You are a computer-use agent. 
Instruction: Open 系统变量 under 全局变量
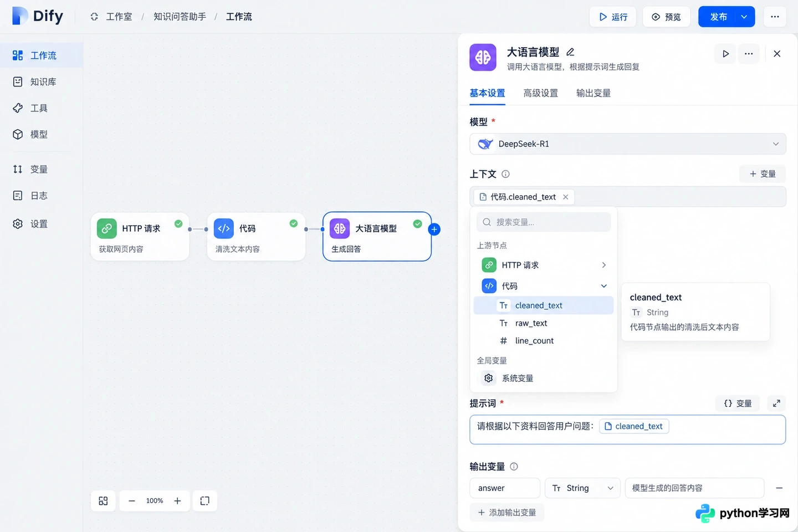click(x=544, y=378)
